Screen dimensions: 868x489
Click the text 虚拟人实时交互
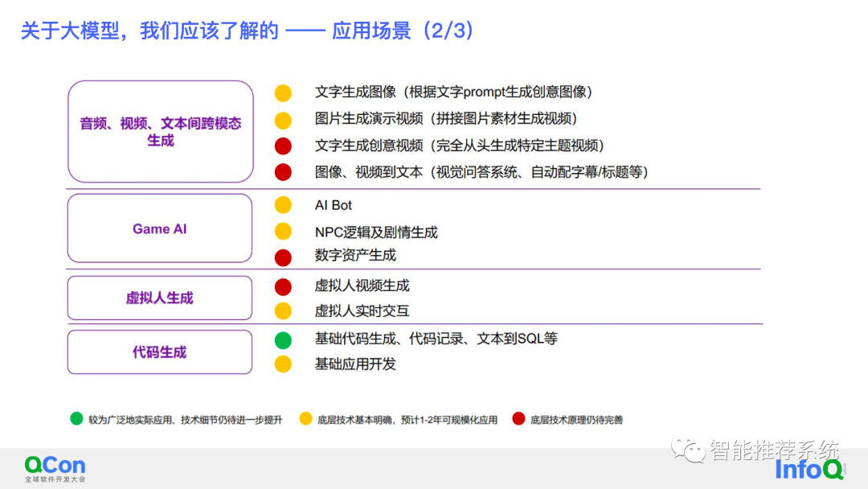point(362,310)
